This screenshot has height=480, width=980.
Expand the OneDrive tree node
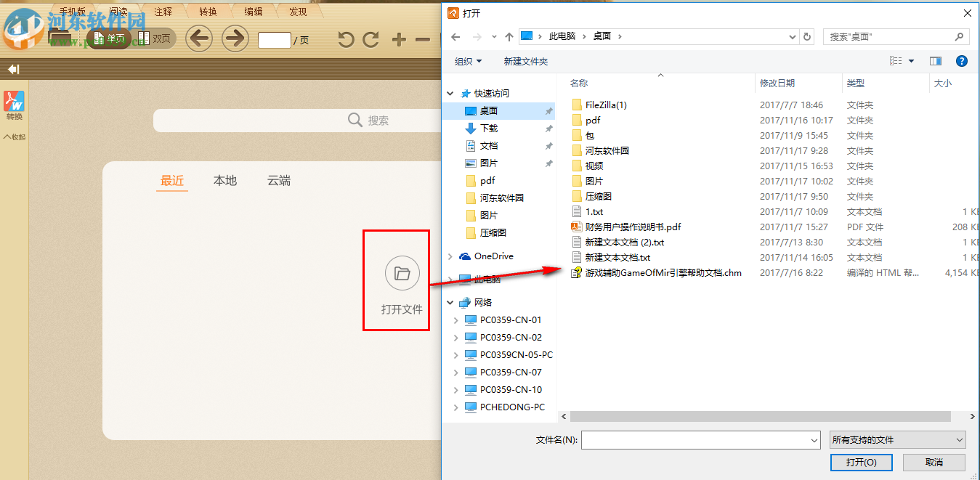pyautogui.click(x=450, y=256)
